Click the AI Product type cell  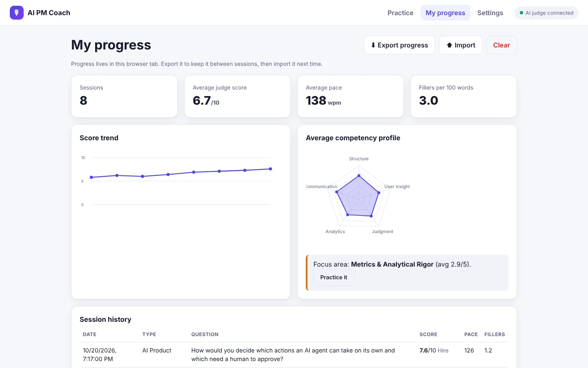pyautogui.click(x=157, y=350)
